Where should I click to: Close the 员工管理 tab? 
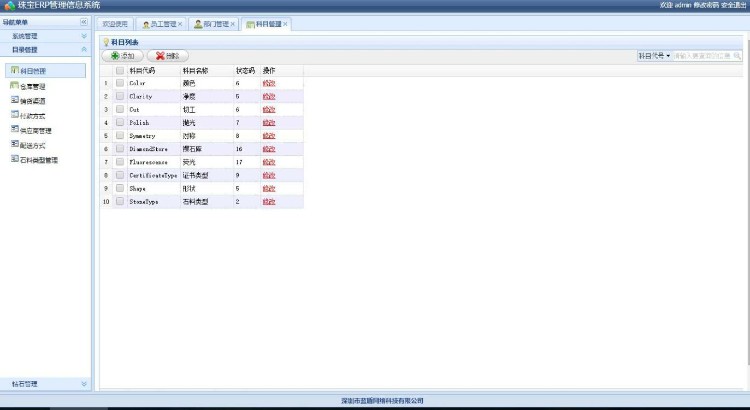pos(180,24)
